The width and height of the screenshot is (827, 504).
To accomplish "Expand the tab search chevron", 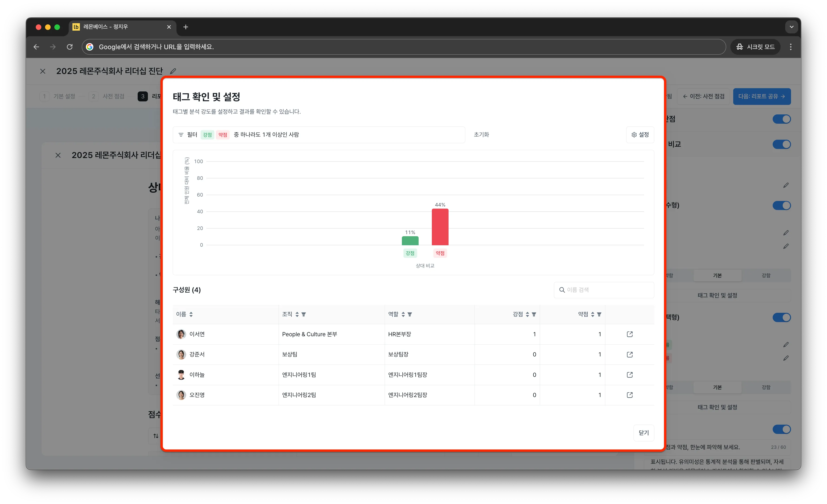I will point(791,27).
